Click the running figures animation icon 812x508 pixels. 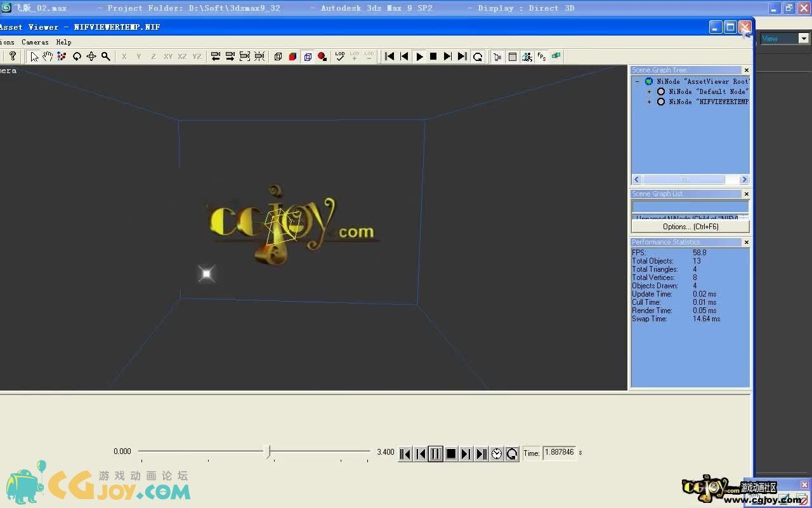[527, 57]
